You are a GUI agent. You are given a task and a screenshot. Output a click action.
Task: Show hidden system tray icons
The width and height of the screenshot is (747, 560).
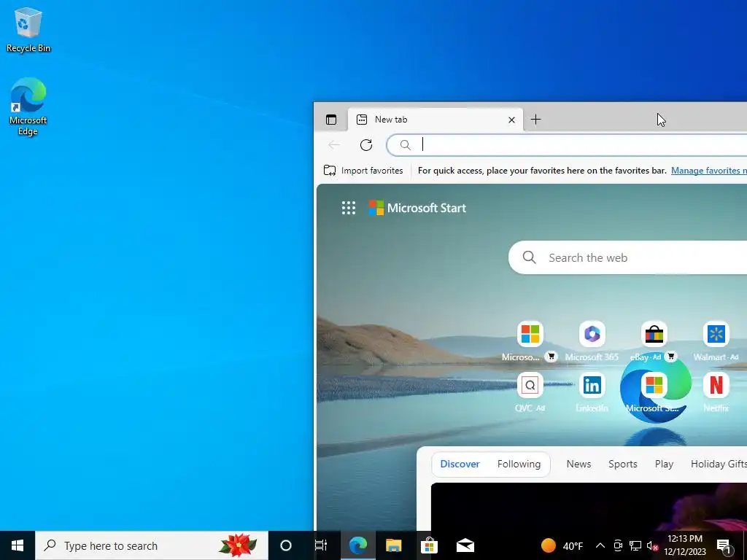[x=600, y=545]
